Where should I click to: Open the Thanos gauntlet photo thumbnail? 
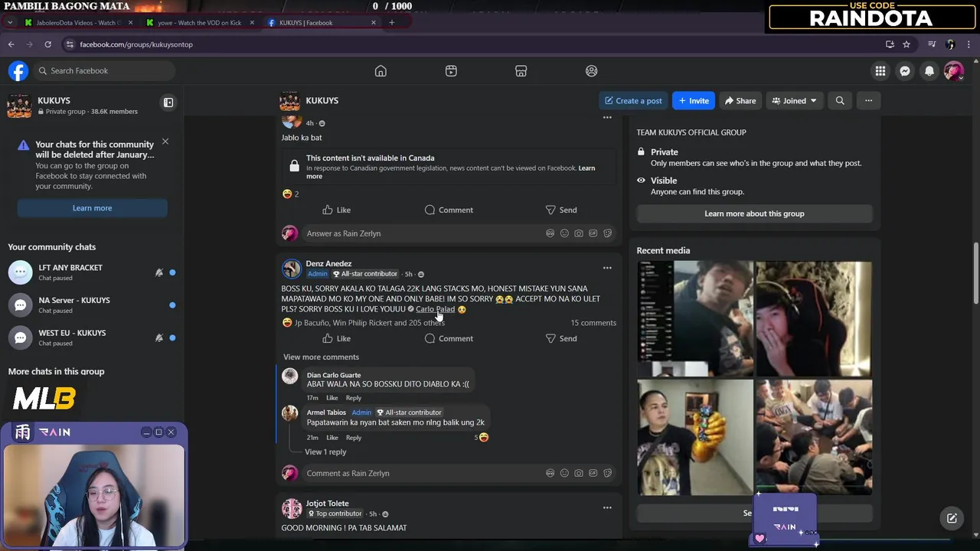click(x=695, y=438)
